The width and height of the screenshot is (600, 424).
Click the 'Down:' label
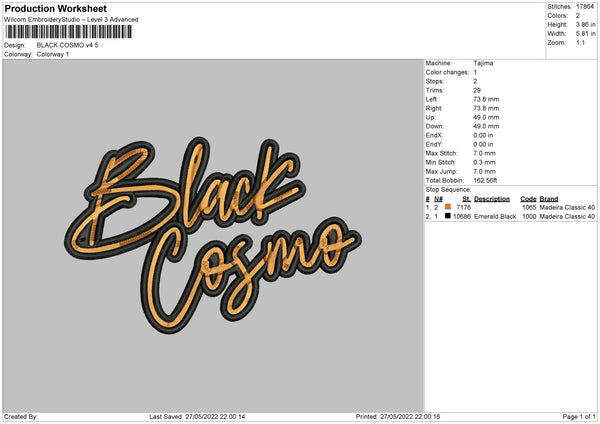pyautogui.click(x=435, y=126)
